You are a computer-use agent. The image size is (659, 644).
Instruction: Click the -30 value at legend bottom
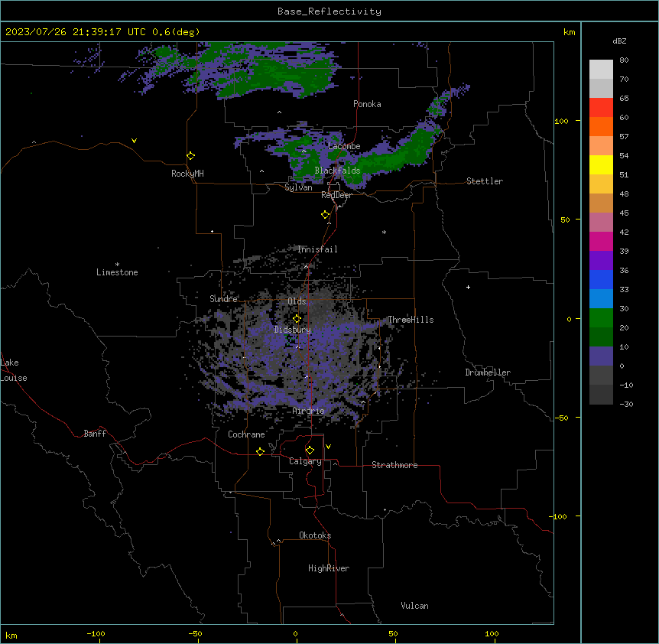(626, 404)
